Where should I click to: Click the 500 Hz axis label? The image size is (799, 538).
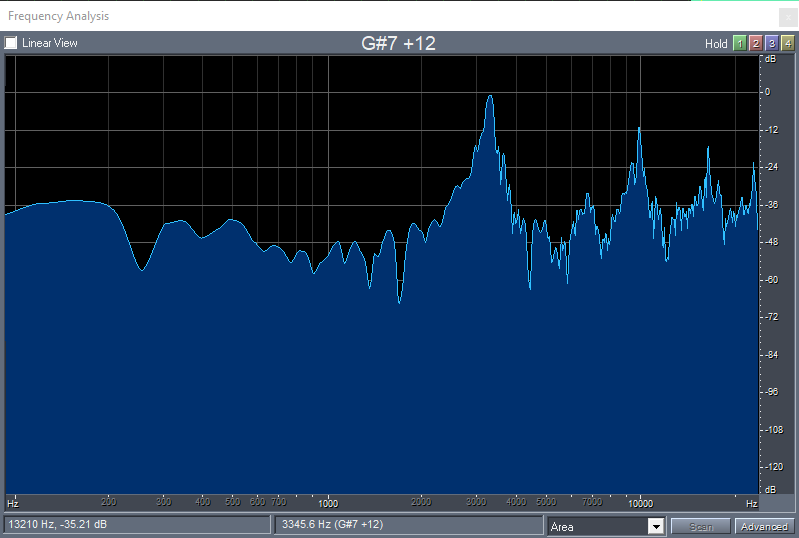point(232,502)
